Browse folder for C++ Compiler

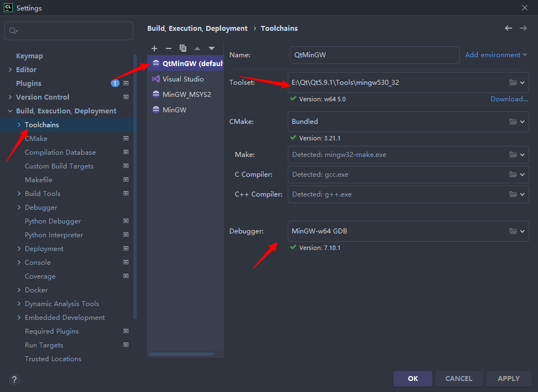pos(513,194)
